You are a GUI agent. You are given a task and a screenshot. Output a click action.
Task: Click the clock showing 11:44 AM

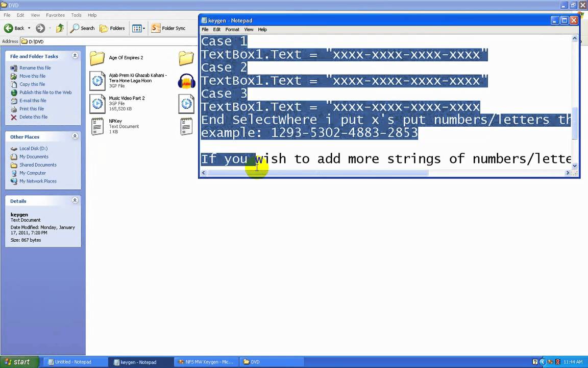coord(573,362)
